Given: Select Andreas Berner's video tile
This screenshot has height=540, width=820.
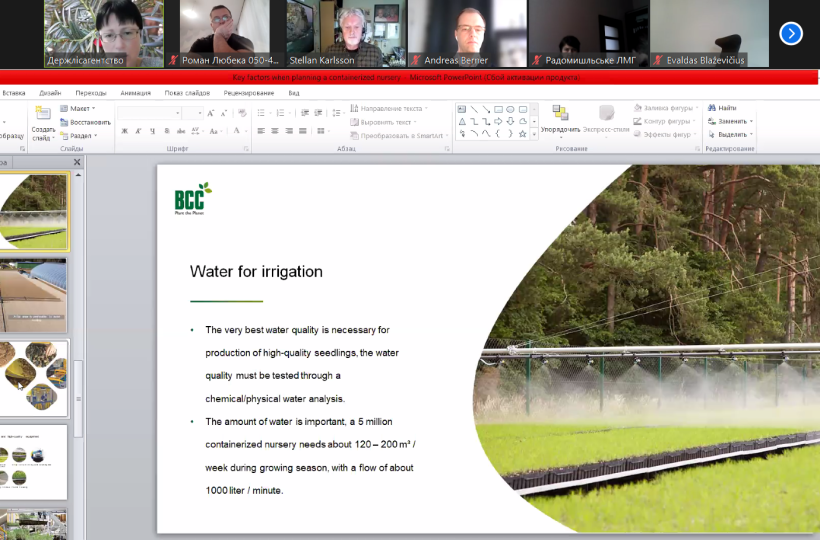Looking at the screenshot, I should point(468,33).
